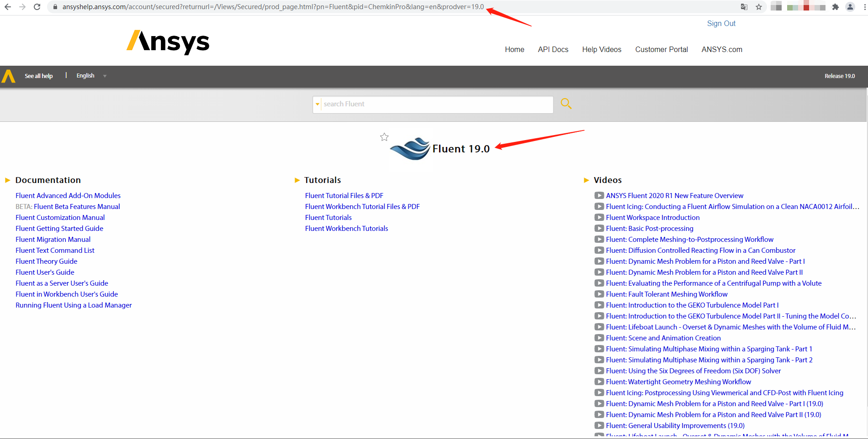Reload the page with browser refresh icon

click(x=37, y=7)
